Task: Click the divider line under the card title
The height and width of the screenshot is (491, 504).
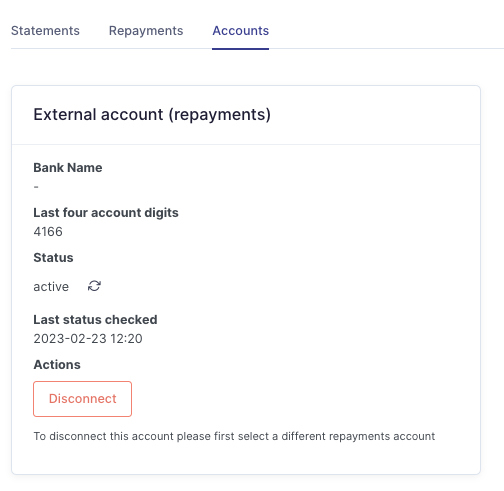Action: click(x=246, y=145)
